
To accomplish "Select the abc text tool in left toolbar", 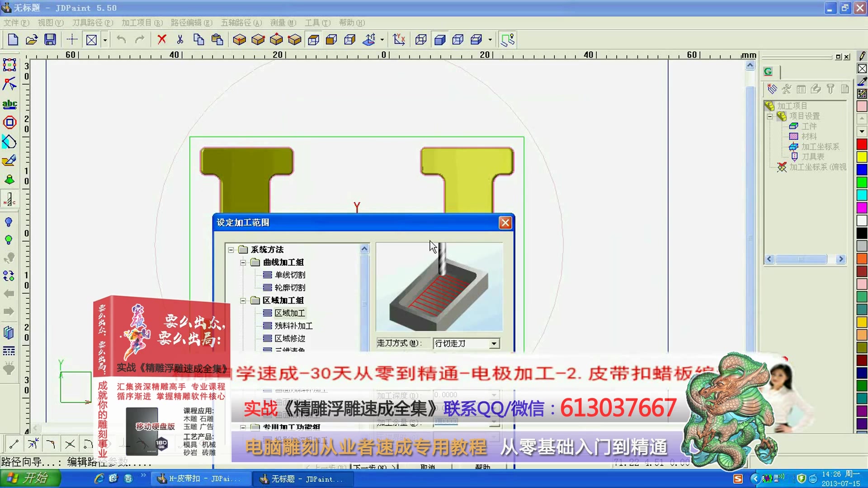I will (x=9, y=104).
